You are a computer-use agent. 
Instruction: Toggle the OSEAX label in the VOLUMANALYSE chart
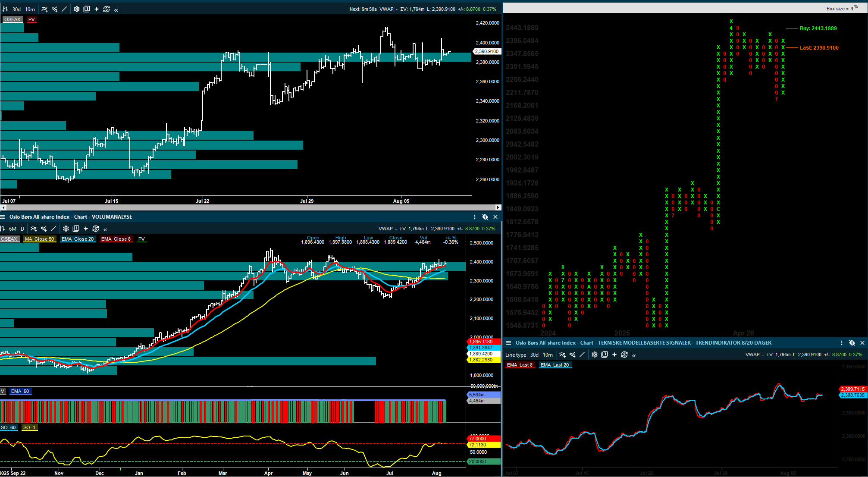(9, 239)
